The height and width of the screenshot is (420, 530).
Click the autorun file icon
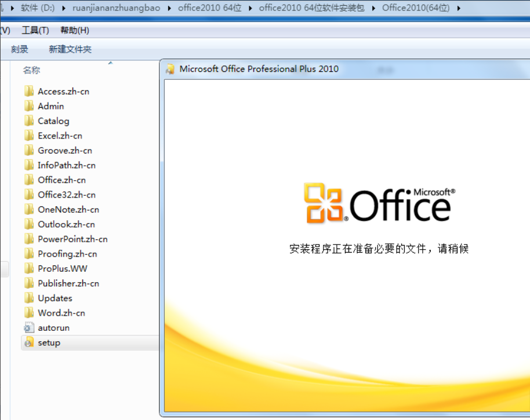pyautogui.click(x=29, y=327)
